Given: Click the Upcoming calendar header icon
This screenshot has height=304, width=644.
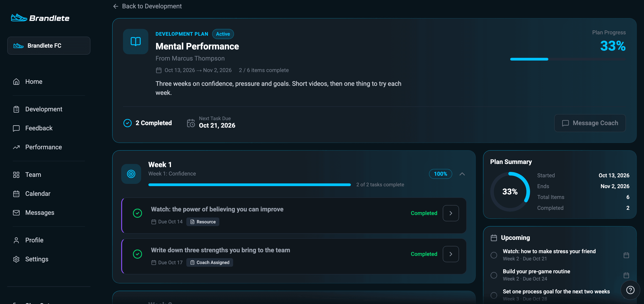Looking at the screenshot, I should point(494,238).
